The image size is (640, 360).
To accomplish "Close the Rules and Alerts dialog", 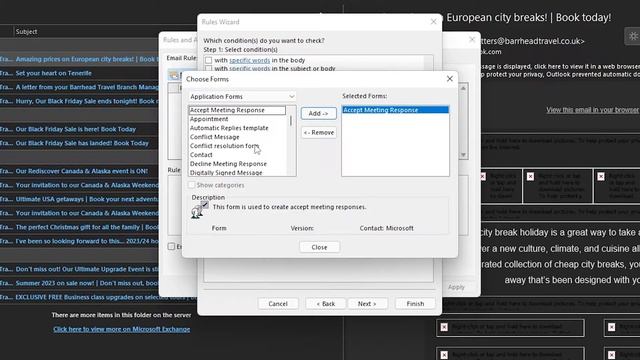I will tap(472, 40).
